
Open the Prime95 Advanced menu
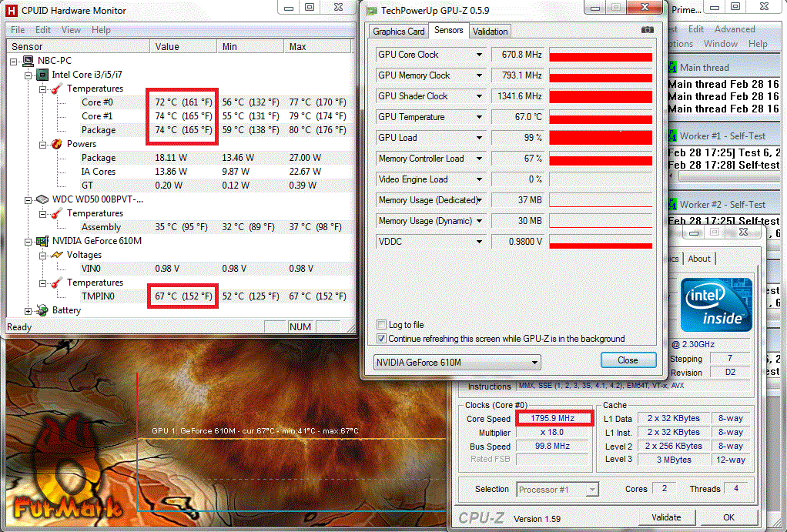(x=735, y=29)
